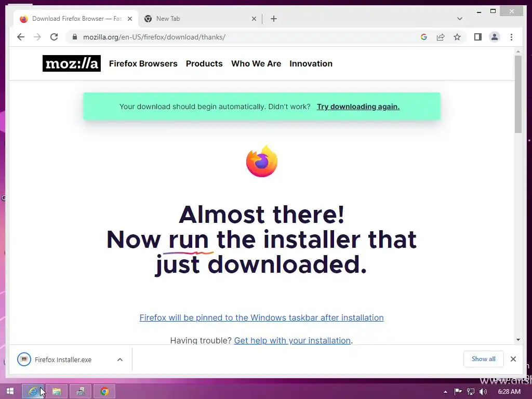The width and height of the screenshot is (532, 399).
Task: Click the scrollbar up arrow
Action: (x=518, y=51)
